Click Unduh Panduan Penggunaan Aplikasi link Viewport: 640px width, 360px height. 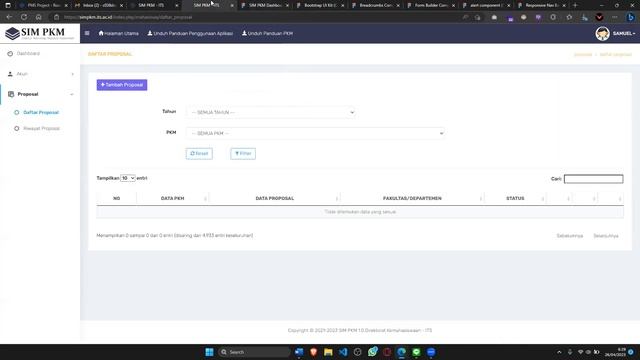click(x=190, y=33)
